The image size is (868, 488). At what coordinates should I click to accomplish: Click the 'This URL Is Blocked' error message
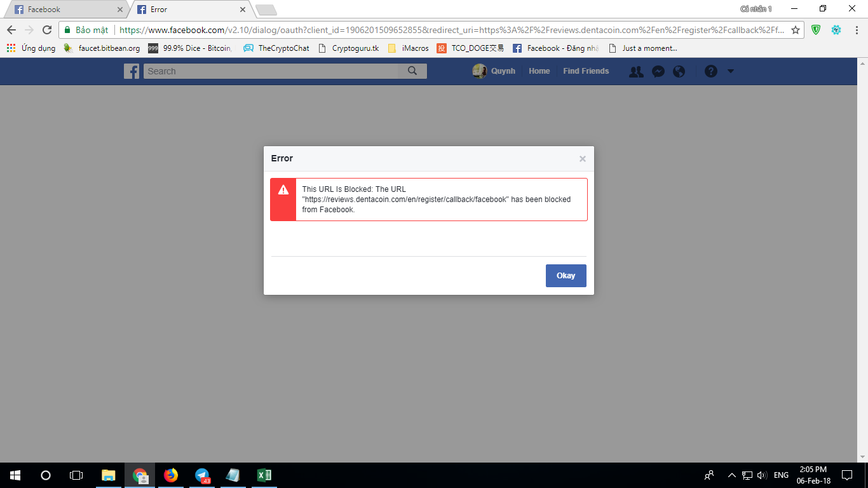(x=437, y=200)
